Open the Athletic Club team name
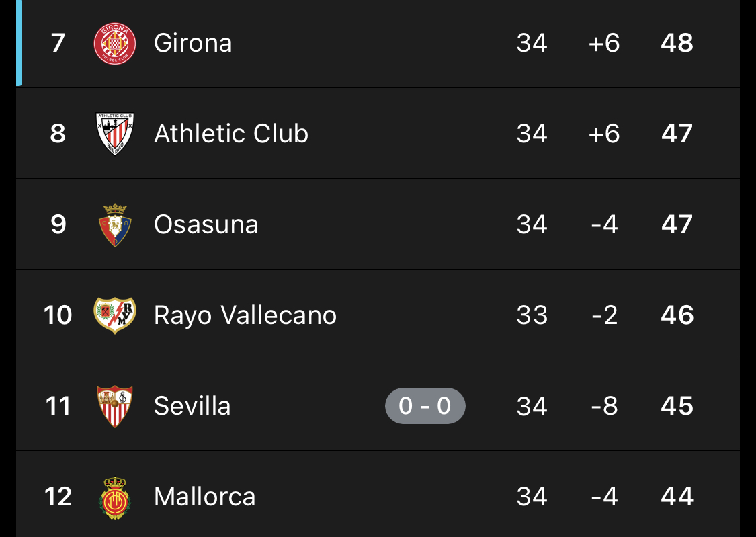Viewport: 756px width, 537px height. click(231, 134)
